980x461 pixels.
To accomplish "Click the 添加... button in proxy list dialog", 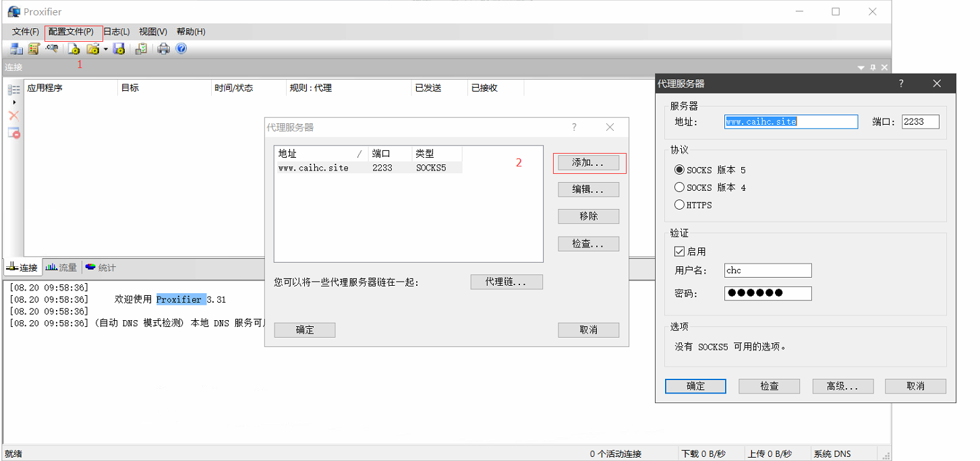I will tap(588, 162).
